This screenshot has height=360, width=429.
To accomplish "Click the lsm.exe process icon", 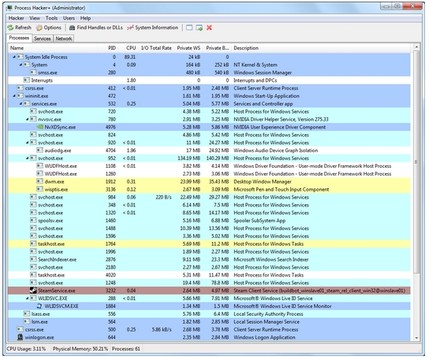I will pyautogui.click(x=27, y=322).
